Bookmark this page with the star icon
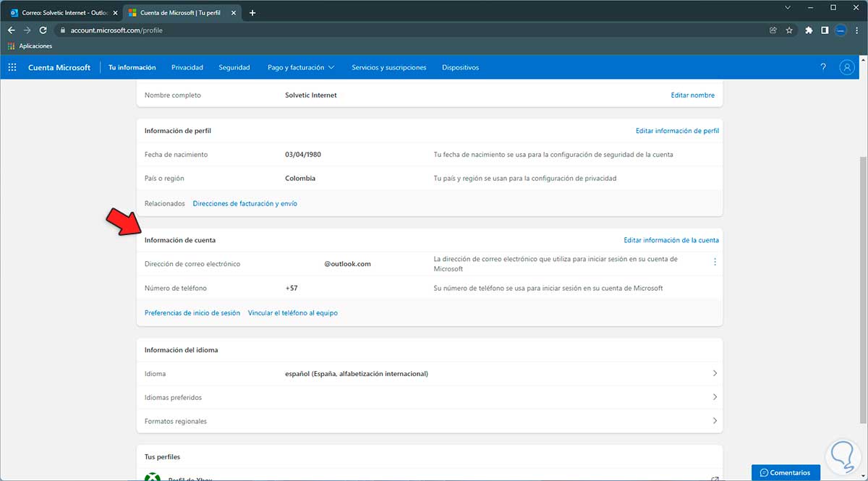This screenshot has width=868, height=481. pos(789,30)
